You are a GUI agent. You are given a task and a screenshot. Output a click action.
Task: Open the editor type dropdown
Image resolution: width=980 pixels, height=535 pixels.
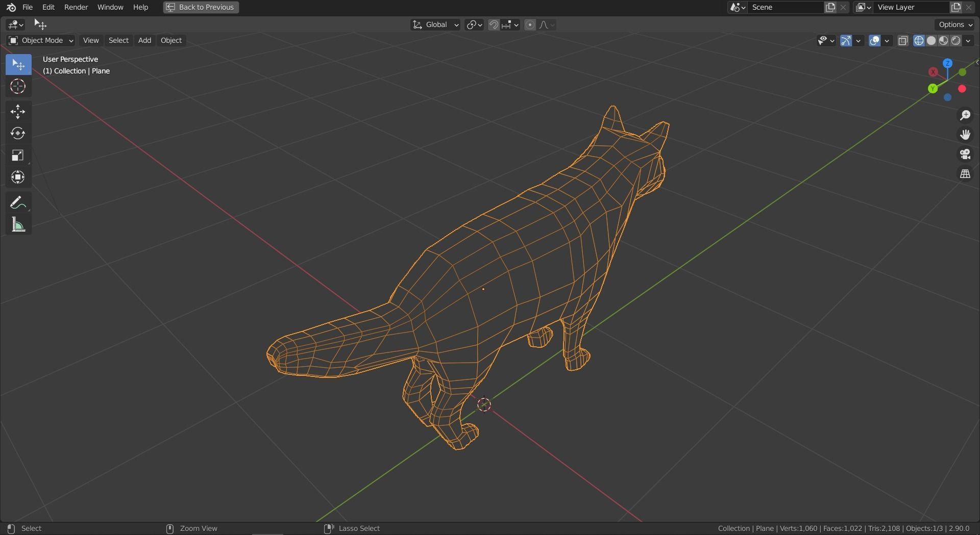16,24
